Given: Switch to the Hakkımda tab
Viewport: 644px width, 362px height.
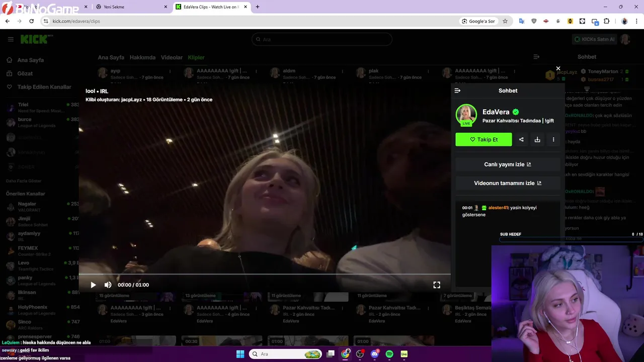Looking at the screenshot, I should pos(142,57).
